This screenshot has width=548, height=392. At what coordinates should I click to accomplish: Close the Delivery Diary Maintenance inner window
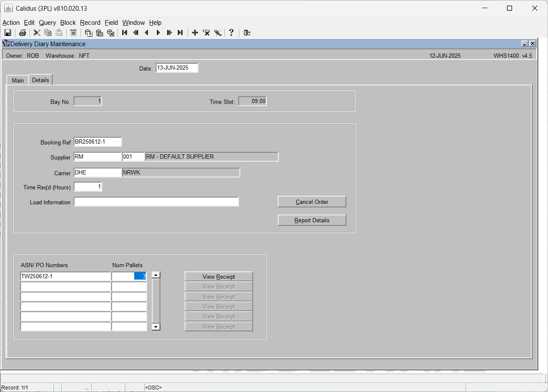coord(532,44)
